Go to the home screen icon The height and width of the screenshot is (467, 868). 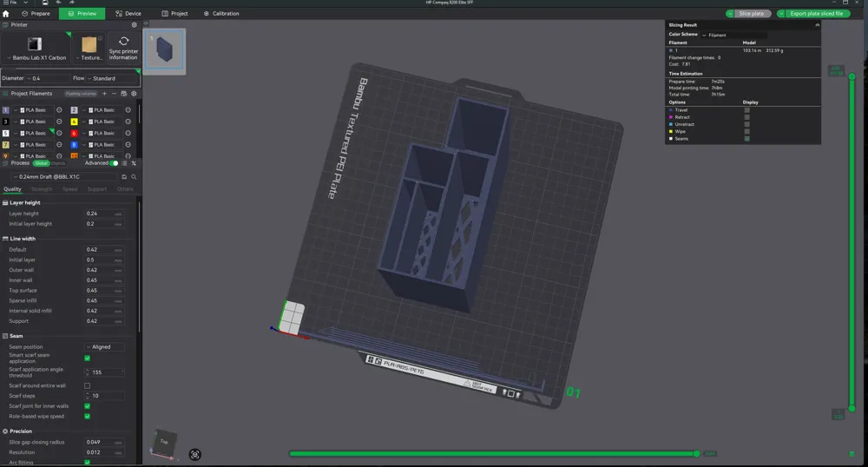5,13
